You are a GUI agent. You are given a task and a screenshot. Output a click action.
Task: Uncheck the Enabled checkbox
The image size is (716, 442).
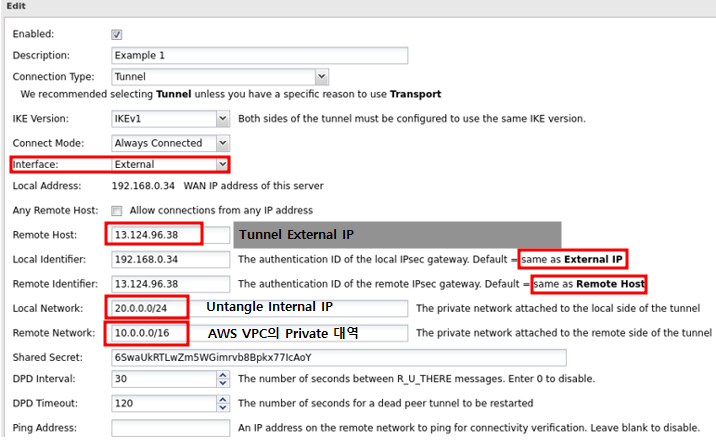[x=116, y=34]
